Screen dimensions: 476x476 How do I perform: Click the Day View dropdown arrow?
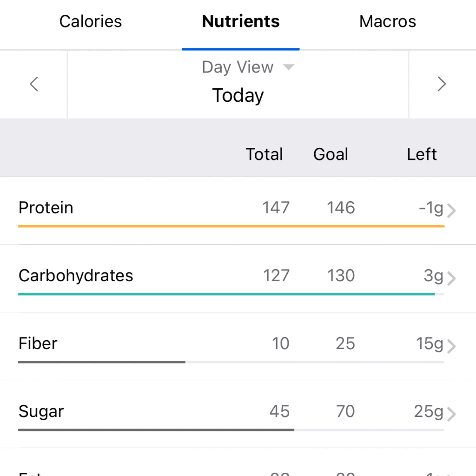(289, 67)
